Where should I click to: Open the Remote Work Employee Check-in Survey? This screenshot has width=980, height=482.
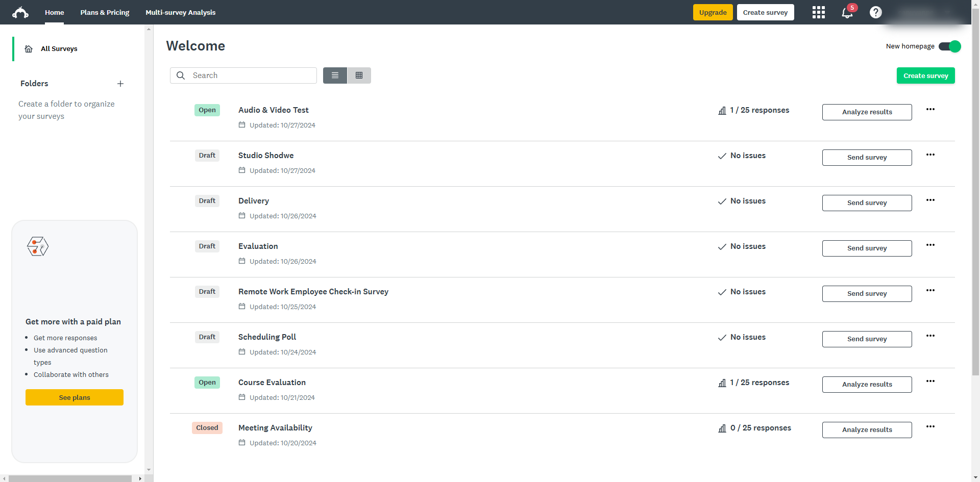pyautogui.click(x=313, y=292)
